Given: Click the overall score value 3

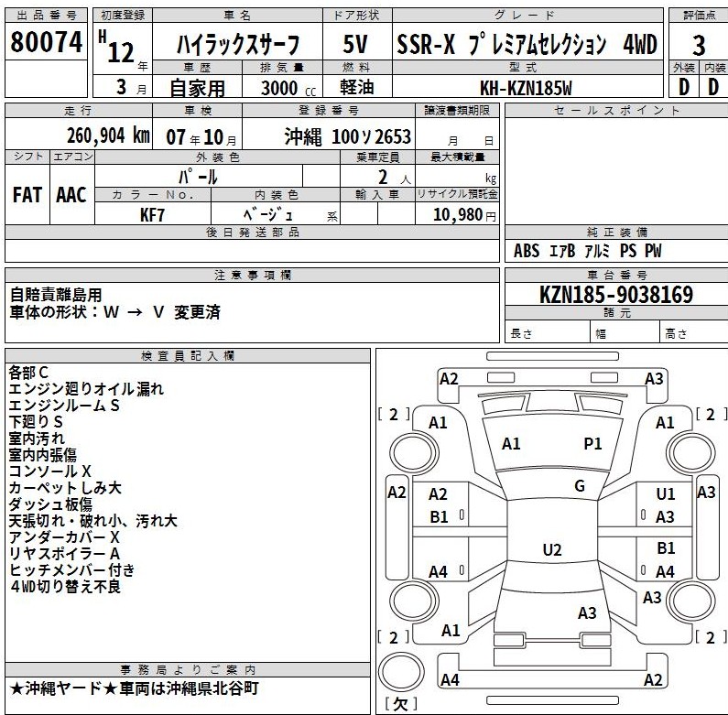Looking at the screenshot, I should (x=699, y=46).
